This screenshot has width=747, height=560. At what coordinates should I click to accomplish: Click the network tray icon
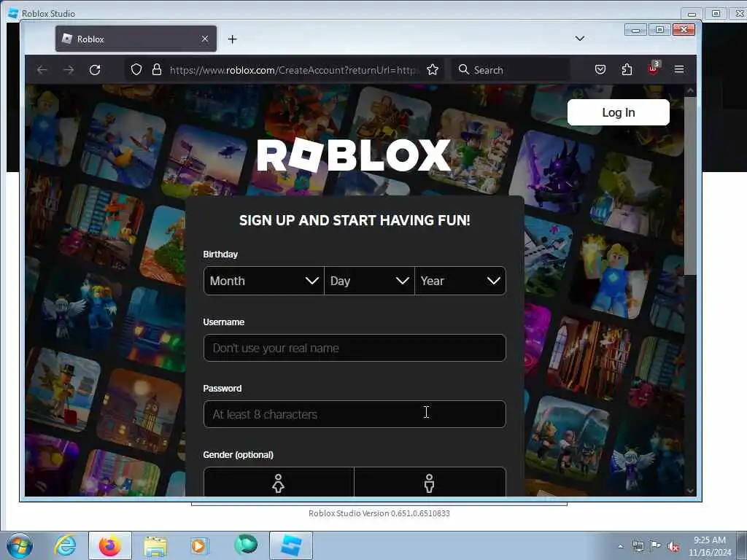click(638, 546)
